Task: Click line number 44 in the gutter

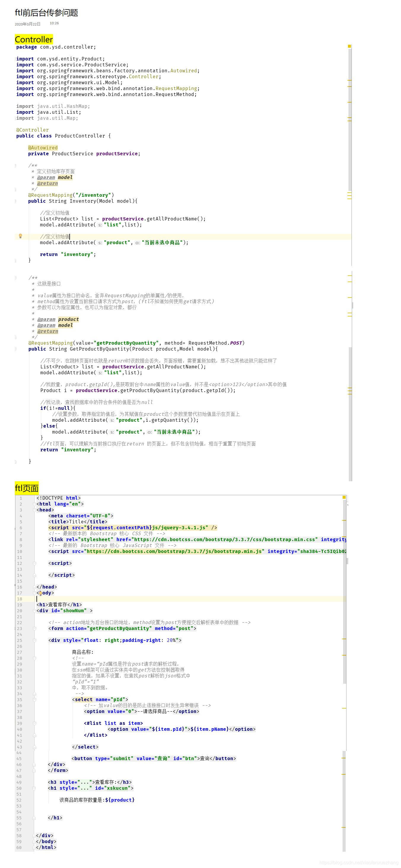Action: (19, 753)
